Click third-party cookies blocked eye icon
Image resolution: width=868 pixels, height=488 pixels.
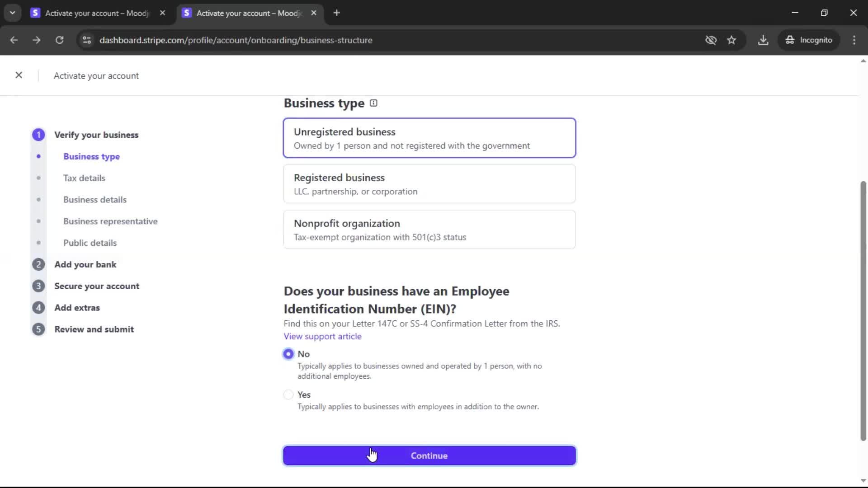711,40
